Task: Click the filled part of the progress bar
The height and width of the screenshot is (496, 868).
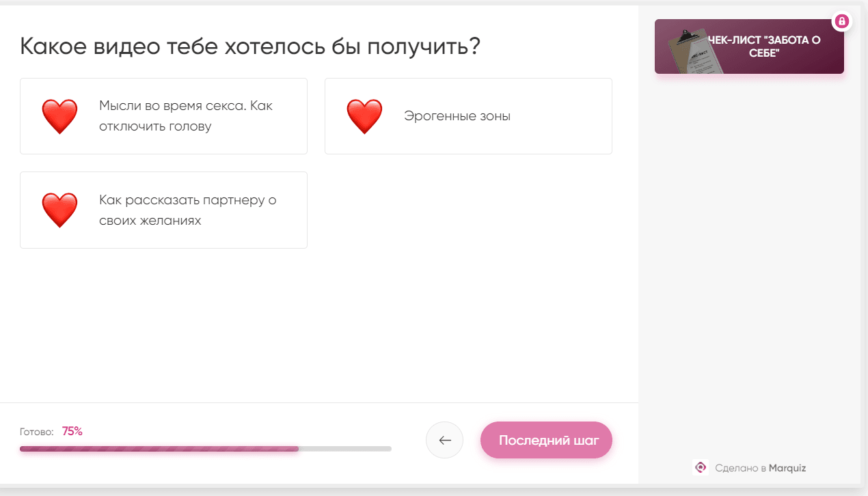Action: click(x=159, y=449)
